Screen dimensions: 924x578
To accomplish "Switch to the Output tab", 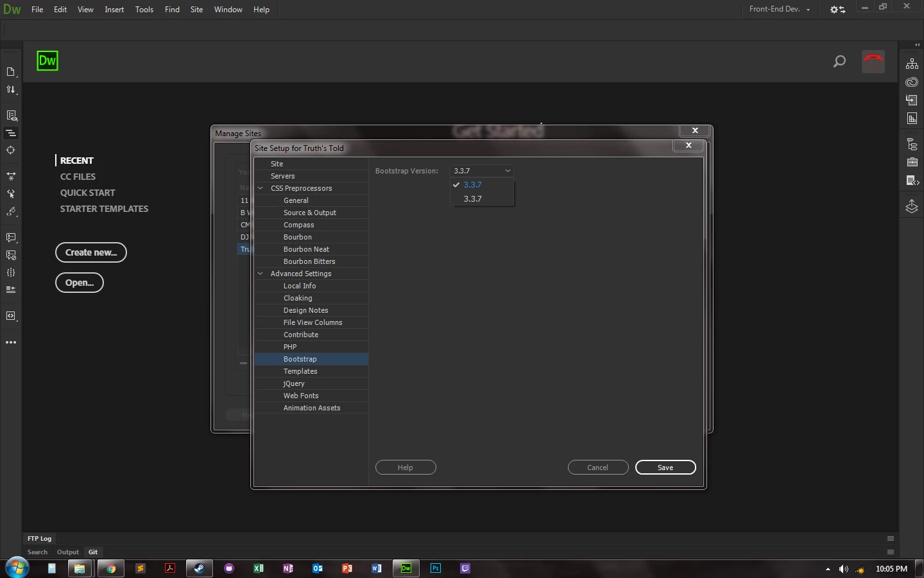I will (x=68, y=552).
